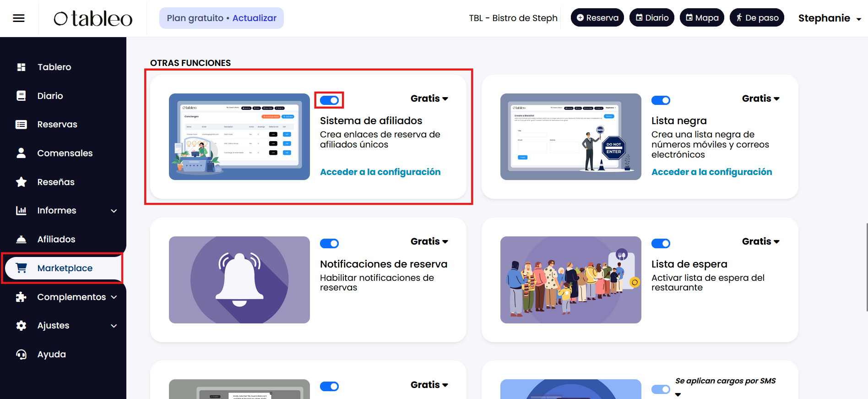Open Gratis dropdown on Lista negra

coord(760,98)
